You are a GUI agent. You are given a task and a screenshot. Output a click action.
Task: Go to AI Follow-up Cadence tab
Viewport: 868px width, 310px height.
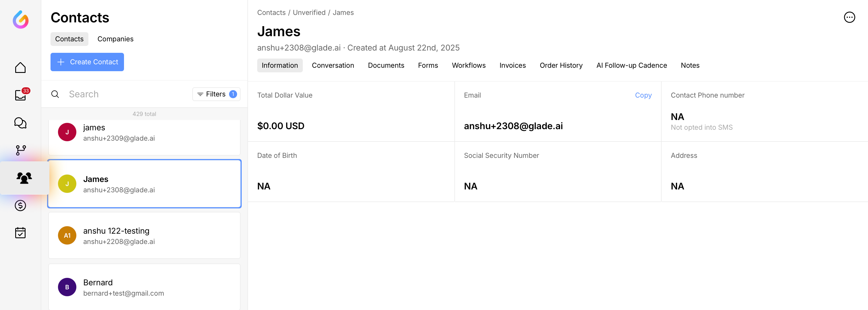click(x=631, y=65)
